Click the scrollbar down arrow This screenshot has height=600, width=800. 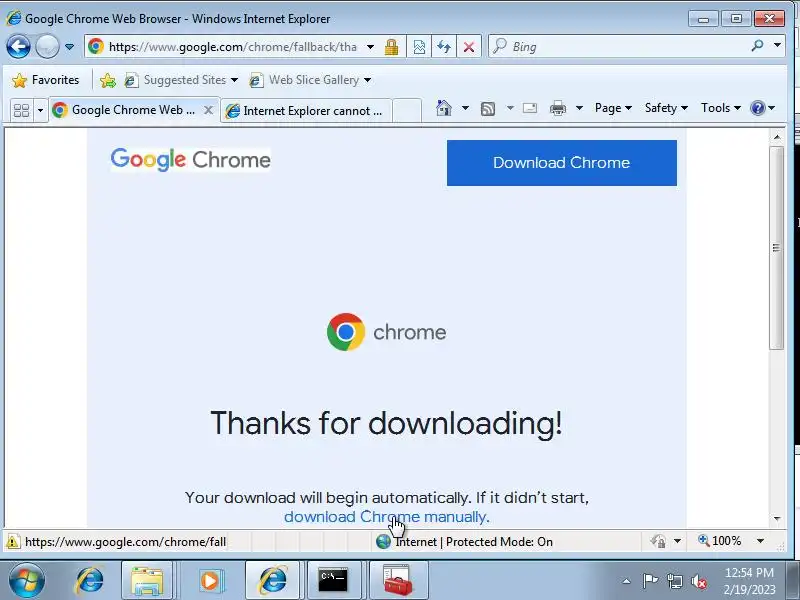(x=777, y=519)
